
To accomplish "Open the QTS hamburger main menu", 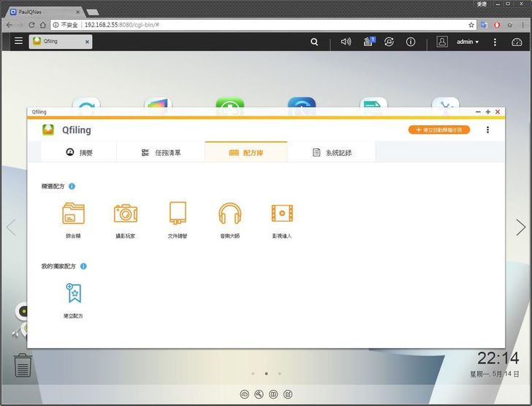I will pyautogui.click(x=18, y=42).
